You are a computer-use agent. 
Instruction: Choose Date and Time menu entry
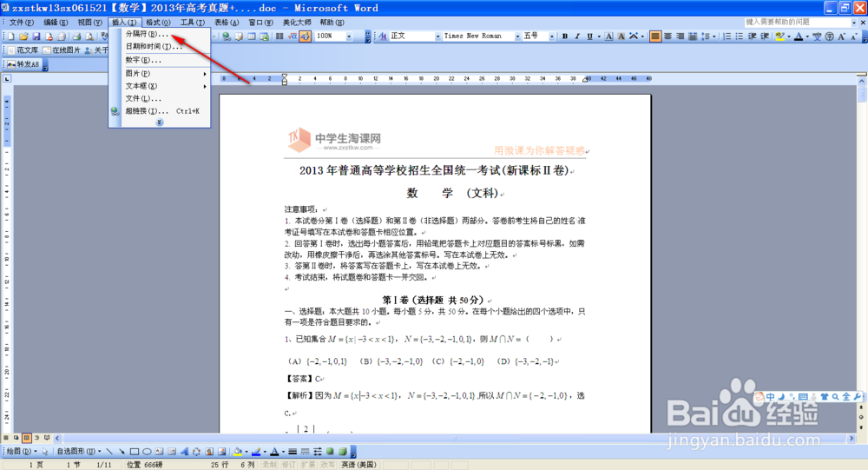click(x=160, y=47)
